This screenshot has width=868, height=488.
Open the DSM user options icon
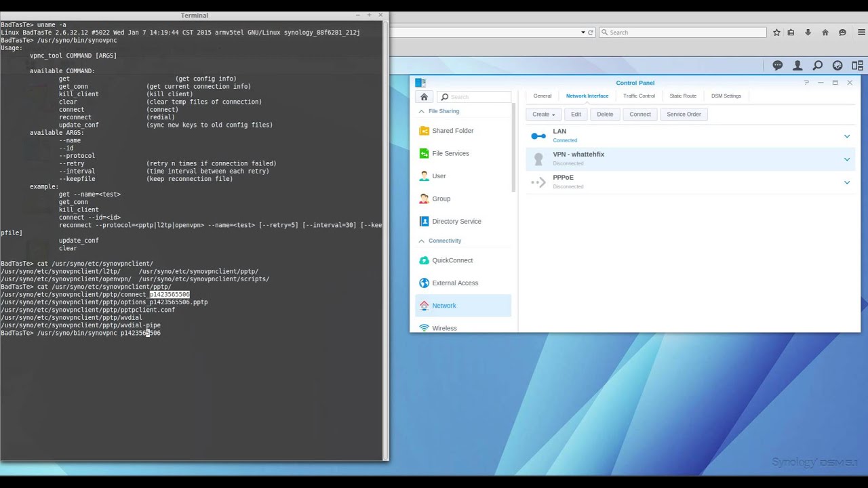pyautogui.click(x=797, y=66)
